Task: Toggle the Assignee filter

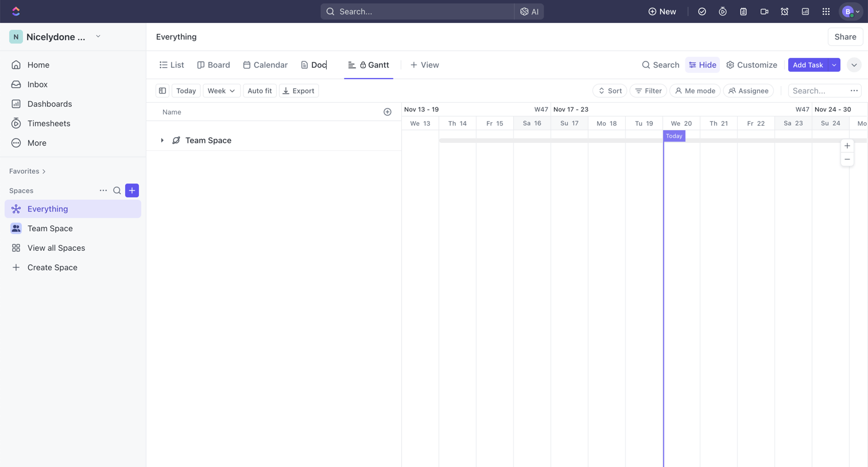Action: [749, 91]
